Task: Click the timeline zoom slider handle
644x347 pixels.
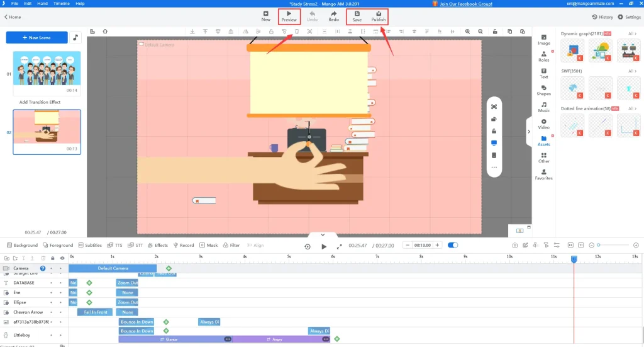Action: (x=598, y=245)
